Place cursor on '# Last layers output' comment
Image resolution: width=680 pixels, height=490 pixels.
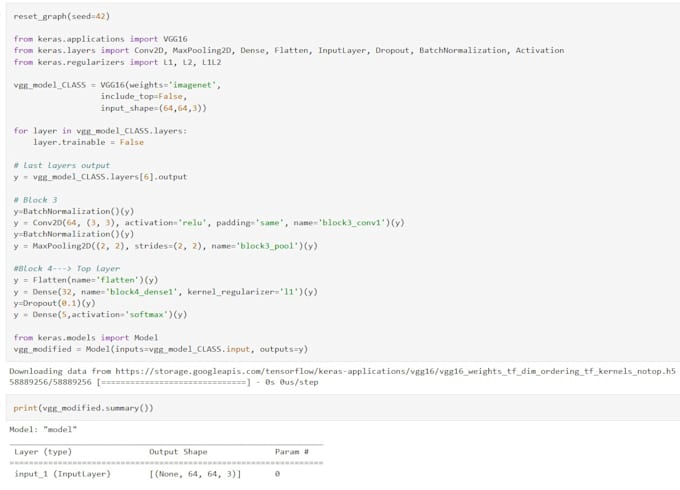62,165
